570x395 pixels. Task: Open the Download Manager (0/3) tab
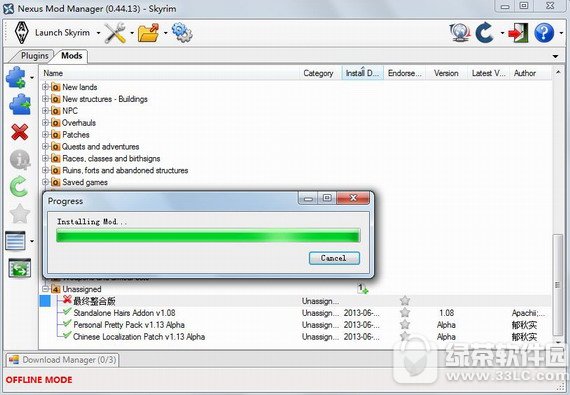pyautogui.click(x=63, y=360)
